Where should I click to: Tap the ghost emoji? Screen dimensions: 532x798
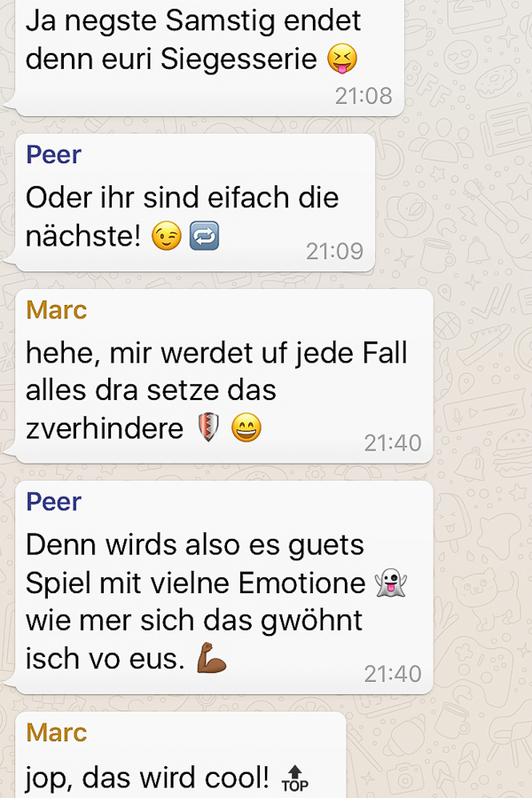(x=390, y=583)
